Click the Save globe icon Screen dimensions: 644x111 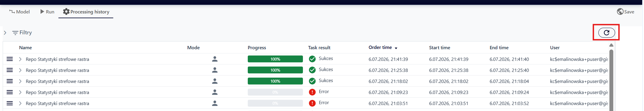(620, 12)
